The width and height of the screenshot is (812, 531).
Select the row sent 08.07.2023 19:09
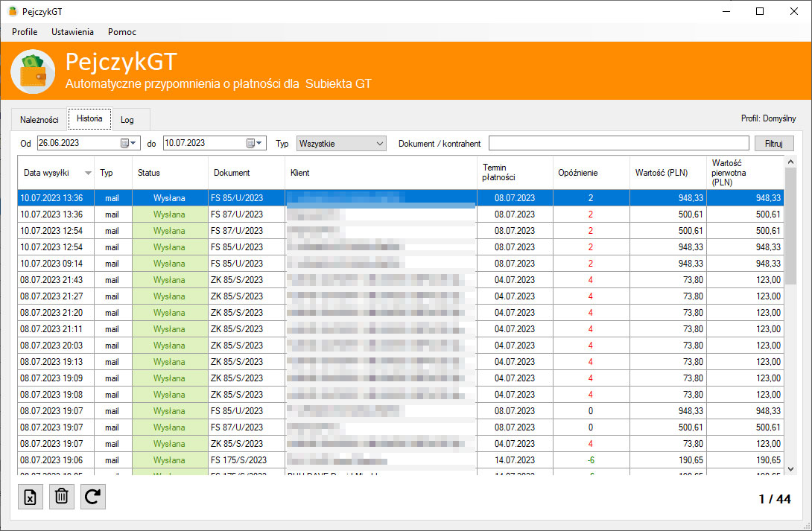click(x=401, y=378)
